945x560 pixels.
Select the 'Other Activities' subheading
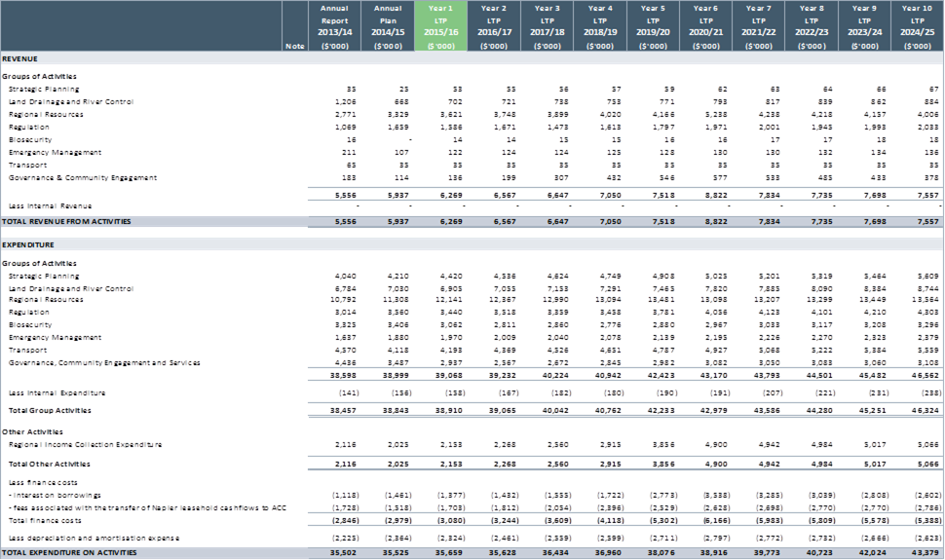(x=32, y=432)
